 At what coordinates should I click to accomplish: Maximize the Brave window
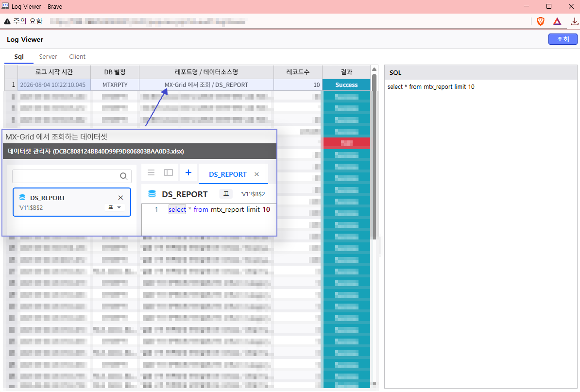tap(549, 6)
